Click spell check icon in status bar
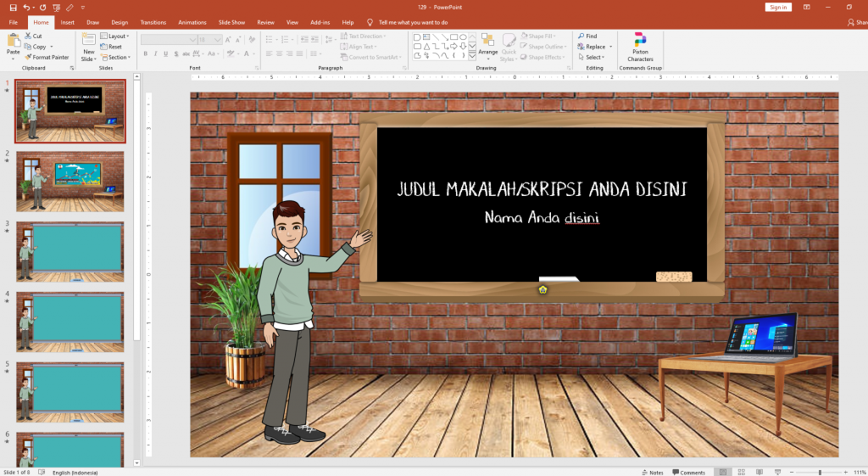Image resolution: width=868 pixels, height=476 pixels. click(42, 472)
